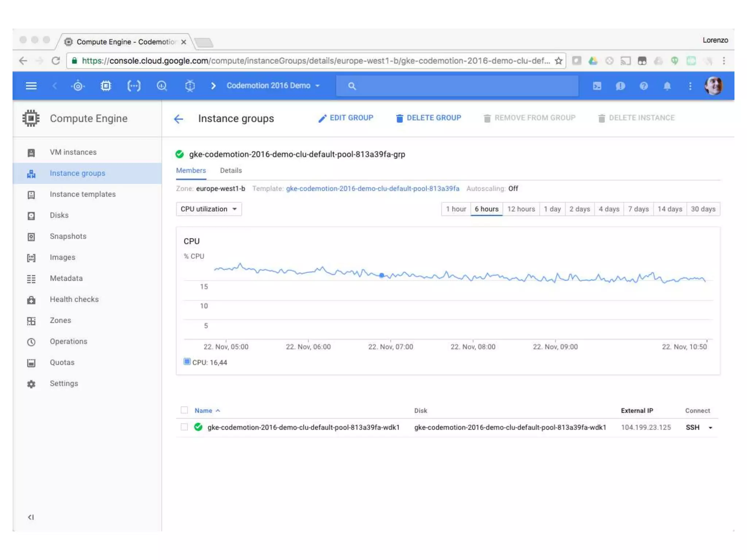Bookmark page with the star icon
747x560 pixels.
(558, 61)
